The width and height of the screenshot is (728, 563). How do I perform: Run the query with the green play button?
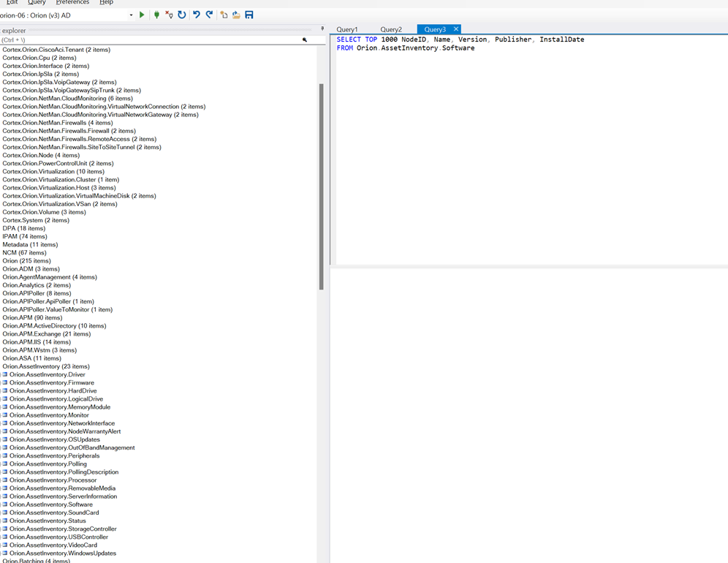142,15
